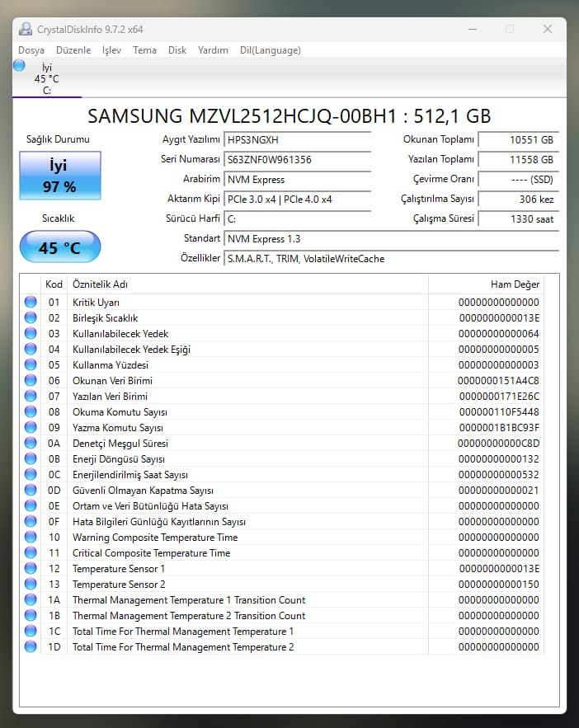Open the İşlev menu
Image resolution: width=579 pixels, height=728 pixels.
111,50
